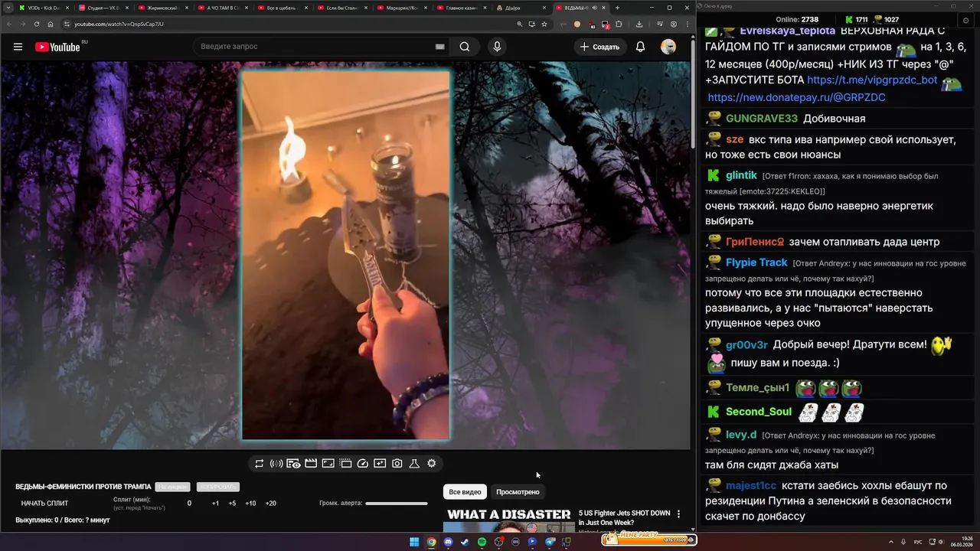The width and height of the screenshot is (980, 551).
Task: Add +5 minutes to split
Action: tap(232, 504)
